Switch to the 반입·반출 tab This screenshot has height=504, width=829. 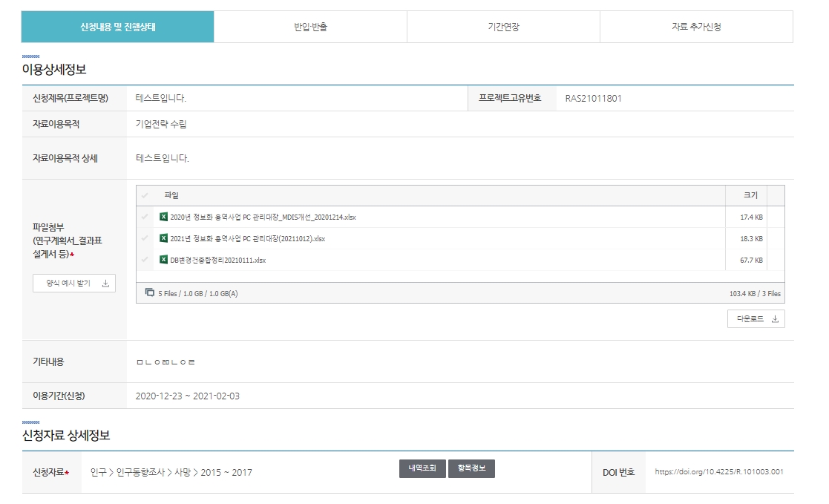[310, 26]
